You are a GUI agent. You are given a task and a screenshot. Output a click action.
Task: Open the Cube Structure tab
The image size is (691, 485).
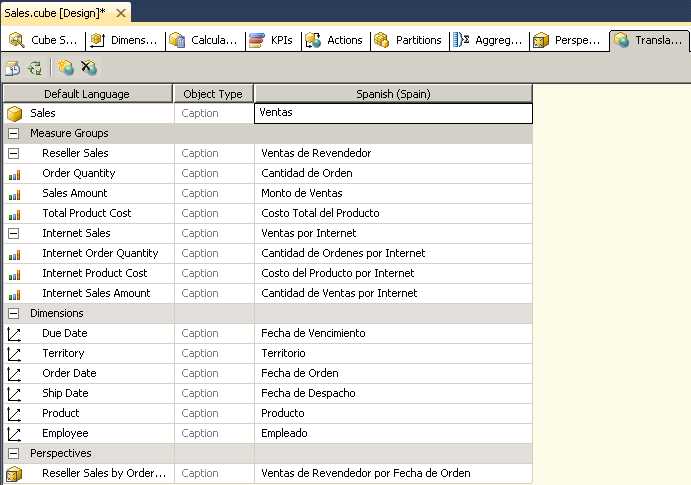(43, 41)
